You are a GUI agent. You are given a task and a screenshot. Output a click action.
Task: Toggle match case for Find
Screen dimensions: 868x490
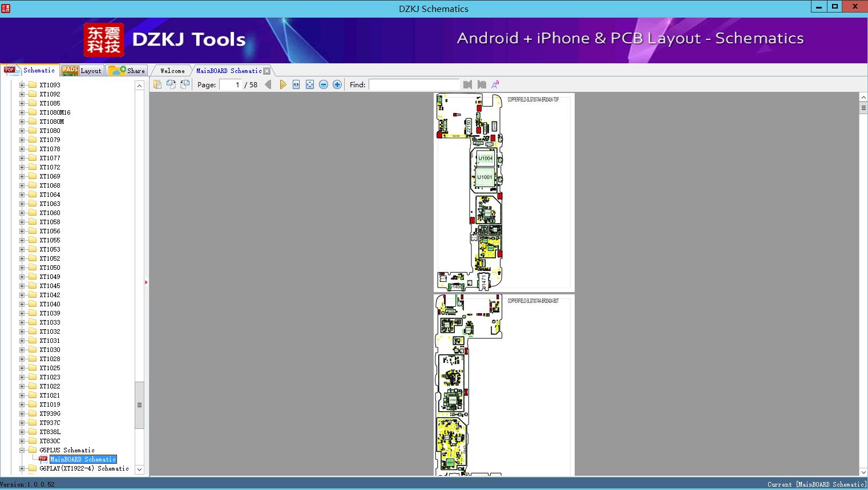[x=495, y=84]
